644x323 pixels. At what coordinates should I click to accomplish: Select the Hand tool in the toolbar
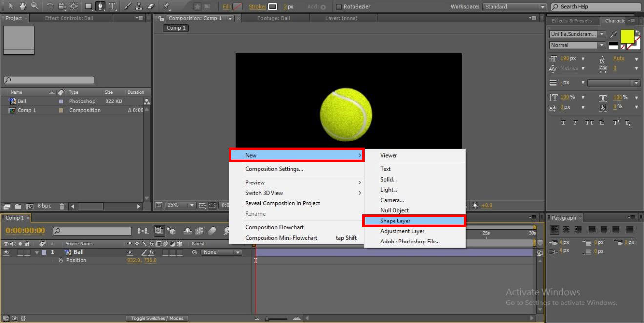(x=22, y=5)
